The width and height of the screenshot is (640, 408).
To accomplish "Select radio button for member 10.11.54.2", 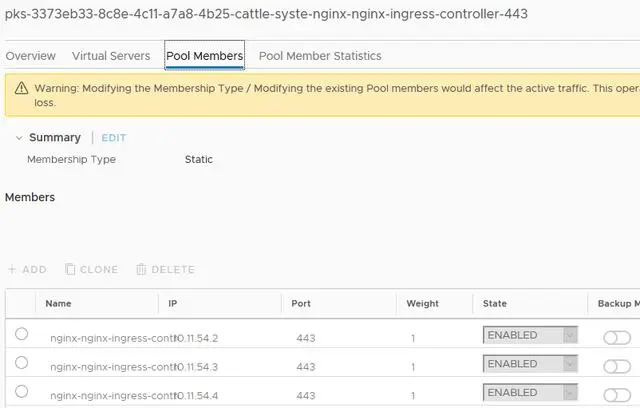I will pyautogui.click(x=21, y=334).
